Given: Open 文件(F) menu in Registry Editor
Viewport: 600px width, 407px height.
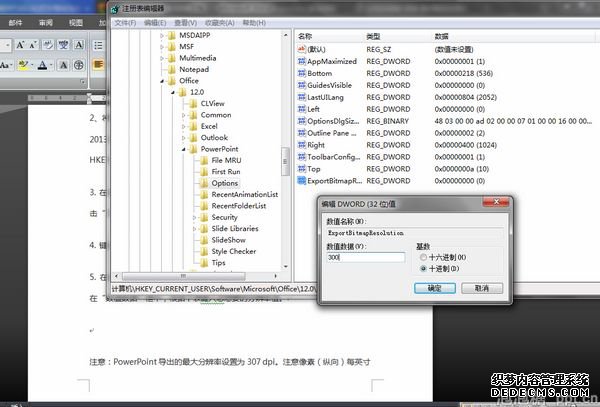Looking at the screenshot, I should 125,23.
